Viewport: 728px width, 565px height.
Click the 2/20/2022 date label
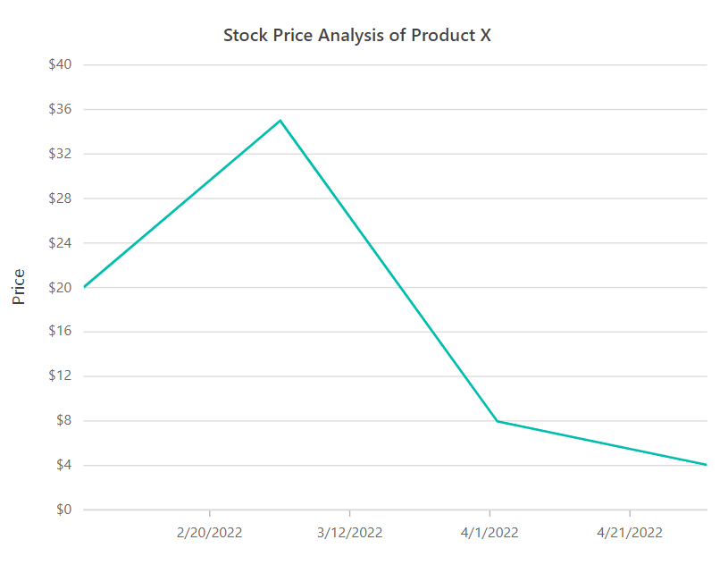click(210, 533)
